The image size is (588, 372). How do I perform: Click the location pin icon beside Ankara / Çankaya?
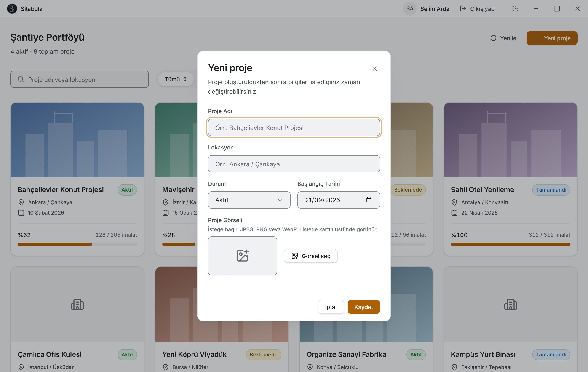pyautogui.click(x=21, y=202)
